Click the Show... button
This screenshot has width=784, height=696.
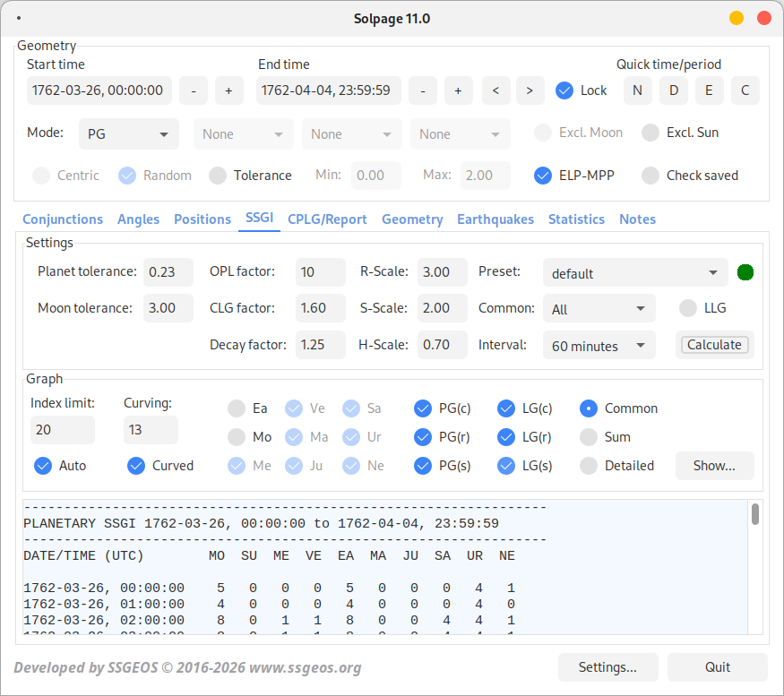(x=714, y=466)
